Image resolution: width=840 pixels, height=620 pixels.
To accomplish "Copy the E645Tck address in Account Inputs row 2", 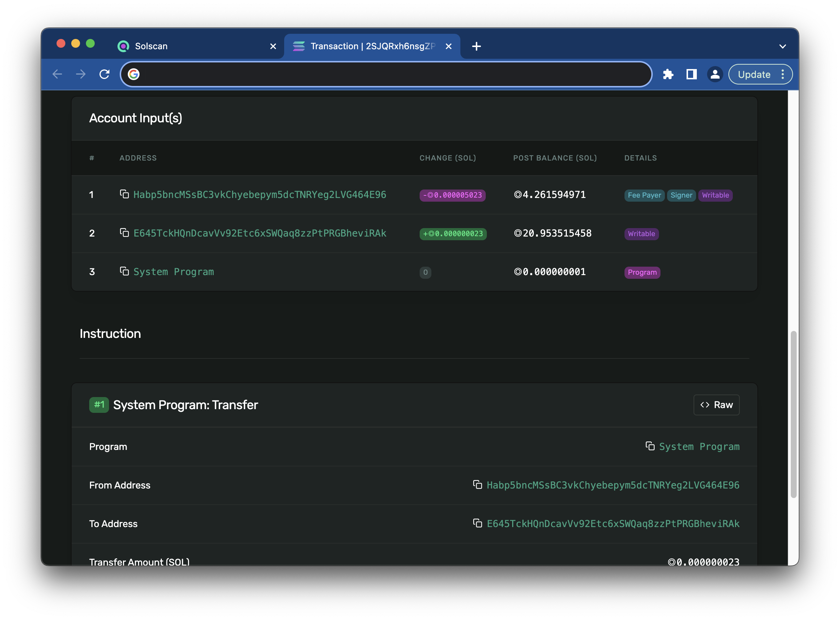I will [124, 233].
